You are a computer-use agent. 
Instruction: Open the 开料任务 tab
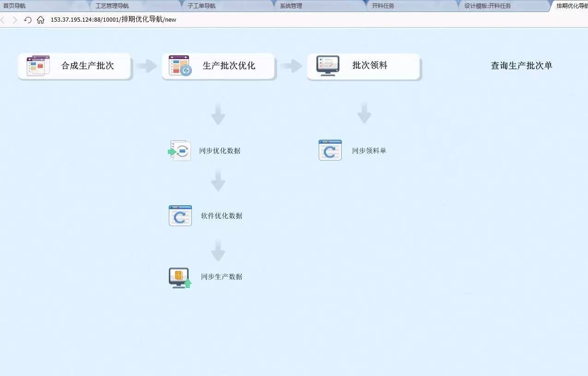pyautogui.click(x=383, y=6)
